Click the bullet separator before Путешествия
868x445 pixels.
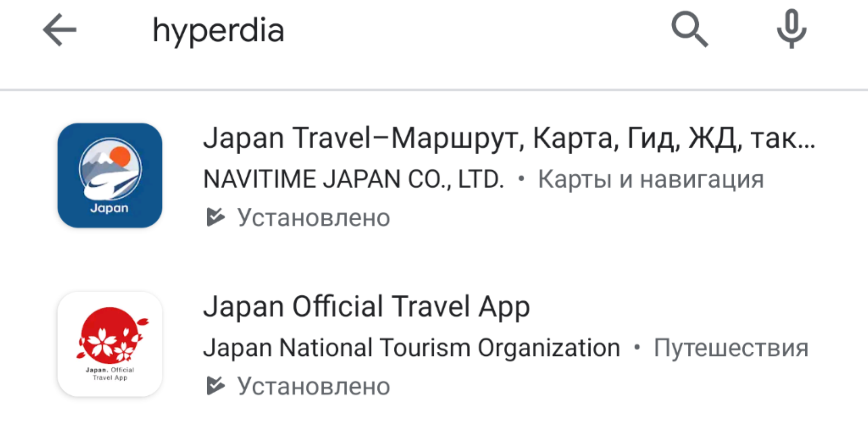[637, 348]
